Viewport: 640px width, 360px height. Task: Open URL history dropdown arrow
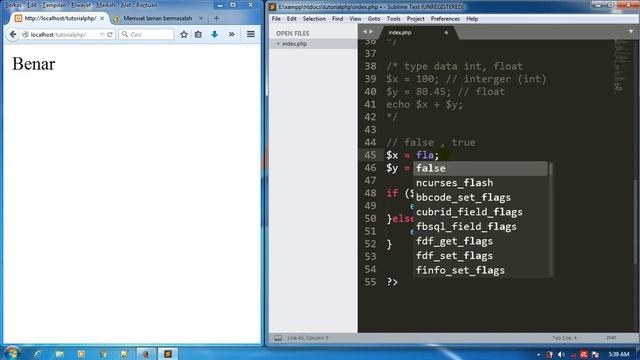[101, 35]
